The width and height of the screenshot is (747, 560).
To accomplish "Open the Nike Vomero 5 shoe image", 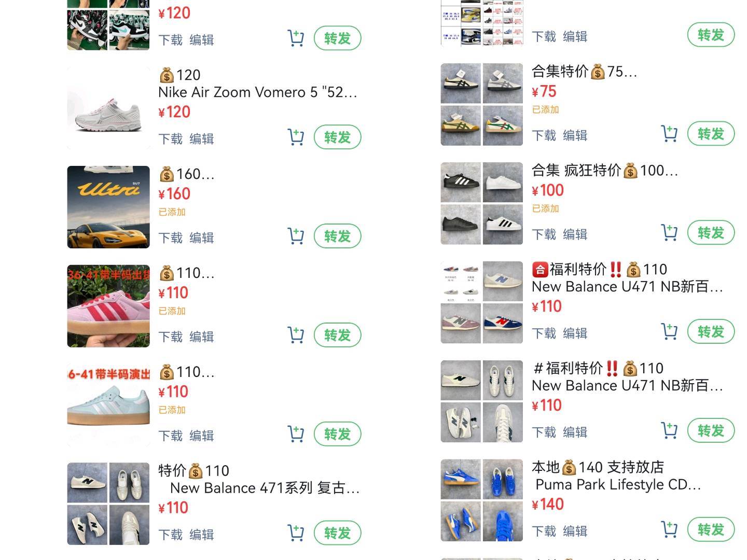I will [x=108, y=108].
